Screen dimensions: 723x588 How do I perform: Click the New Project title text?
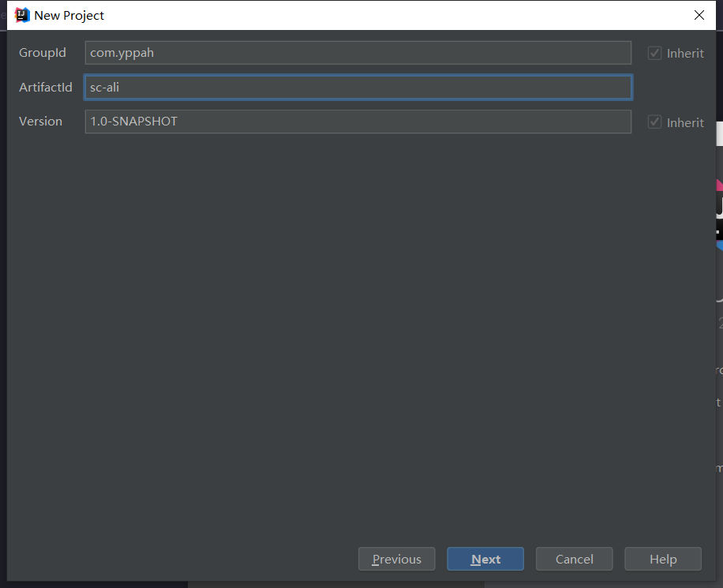[x=69, y=16]
